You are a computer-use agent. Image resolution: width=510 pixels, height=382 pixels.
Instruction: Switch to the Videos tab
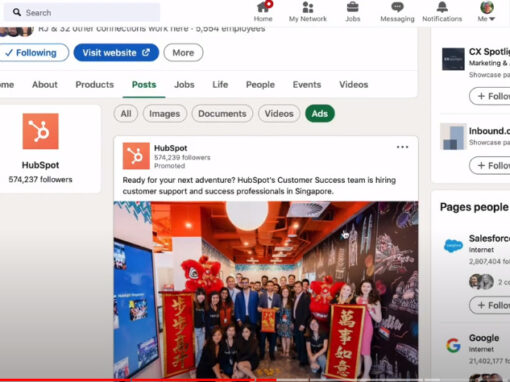(354, 85)
